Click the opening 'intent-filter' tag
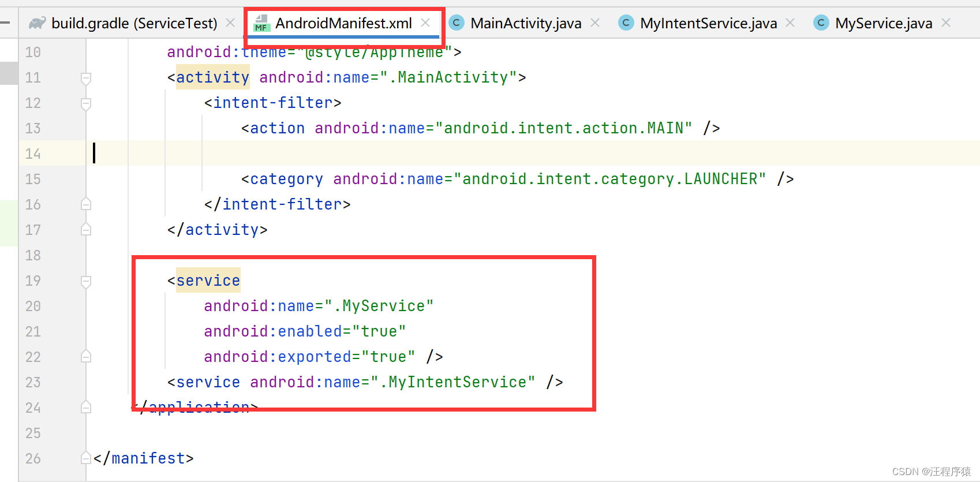 click(272, 103)
